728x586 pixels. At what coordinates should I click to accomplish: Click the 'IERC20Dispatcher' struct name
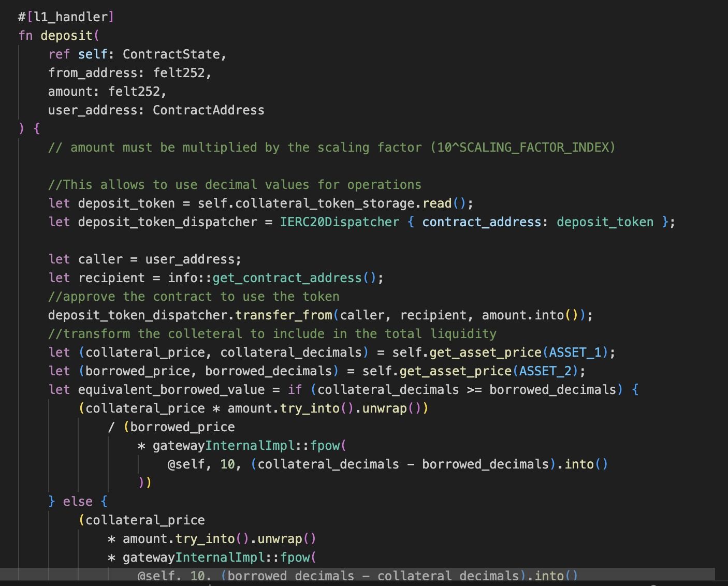coord(340,222)
